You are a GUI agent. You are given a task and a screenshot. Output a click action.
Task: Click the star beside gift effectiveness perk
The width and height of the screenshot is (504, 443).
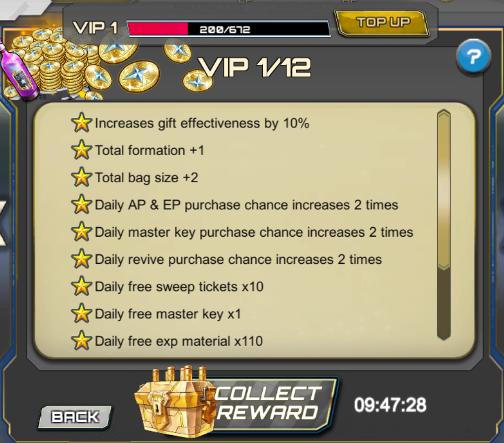pos(81,122)
